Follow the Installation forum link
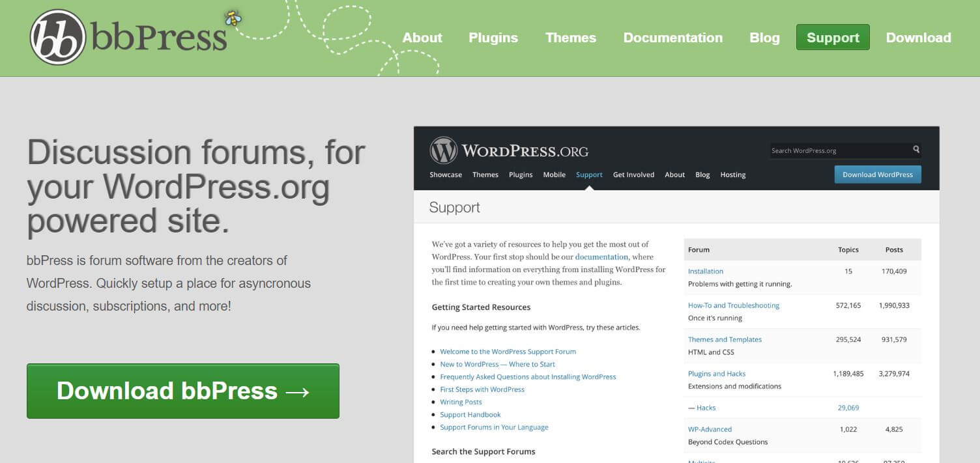The height and width of the screenshot is (463, 980). (705, 271)
